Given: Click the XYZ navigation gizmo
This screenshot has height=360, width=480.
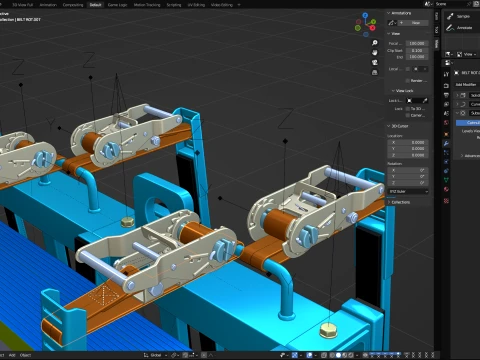Looking at the screenshot, I should click(x=366, y=24).
